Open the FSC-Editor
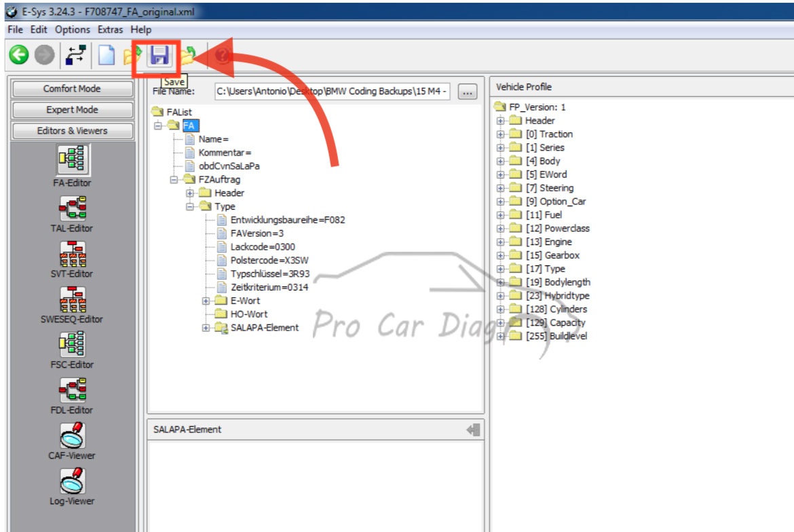The height and width of the screenshot is (532, 794). point(72,351)
